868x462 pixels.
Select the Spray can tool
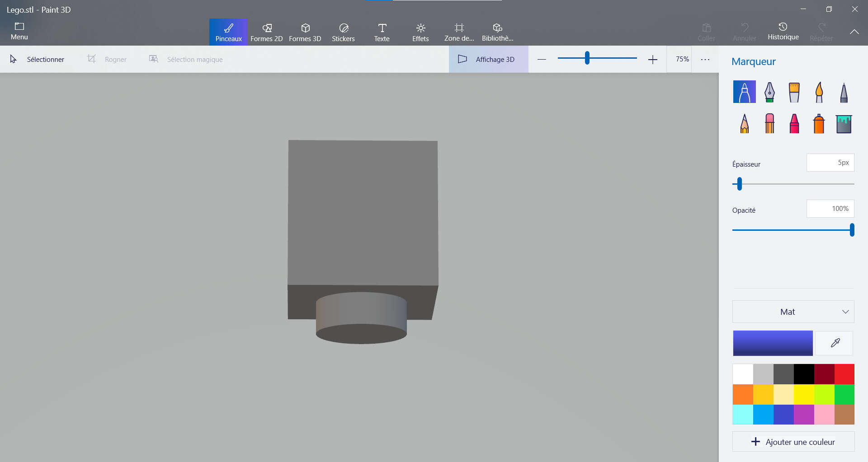pos(819,123)
